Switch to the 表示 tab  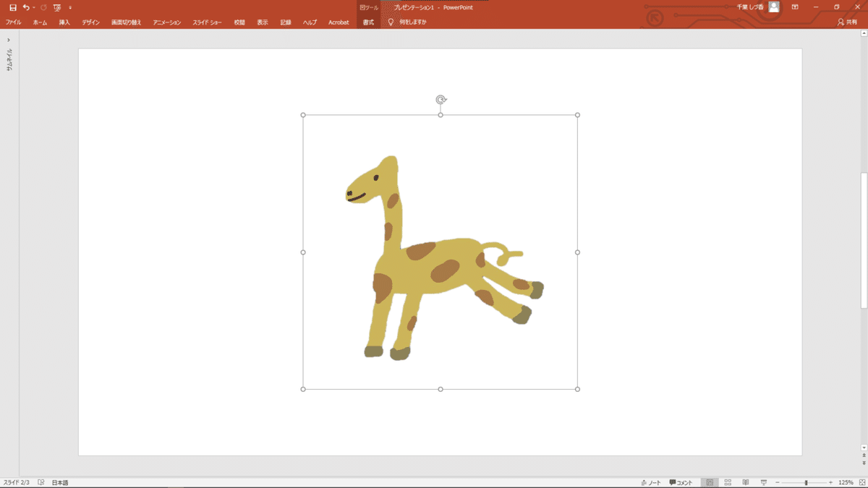[263, 22]
